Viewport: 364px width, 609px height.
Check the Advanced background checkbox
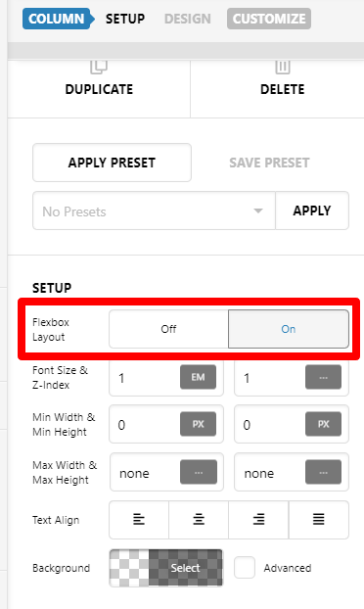click(x=245, y=568)
